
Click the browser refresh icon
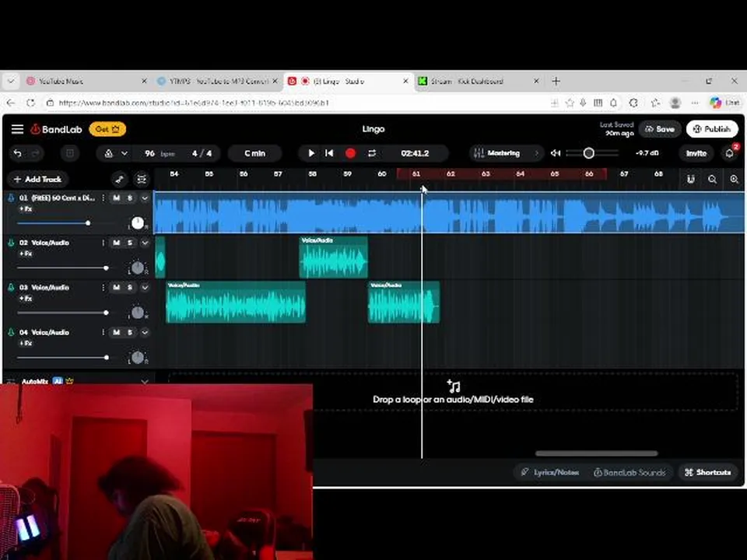click(30, 103)
